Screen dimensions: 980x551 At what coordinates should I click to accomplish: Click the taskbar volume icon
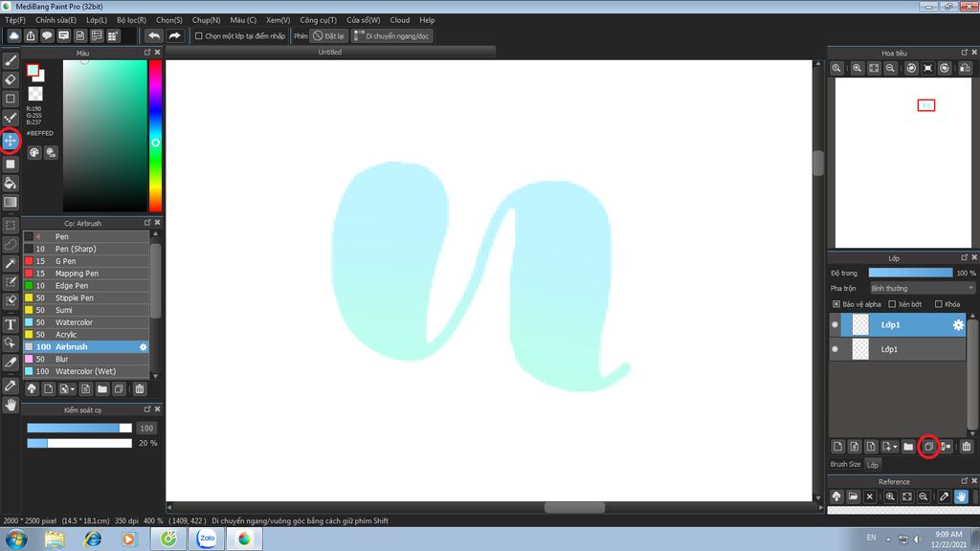918,540
